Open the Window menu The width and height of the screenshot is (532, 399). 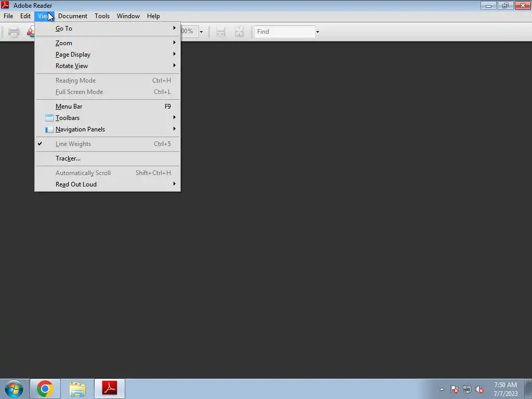pyautogui.click(x=128, y=16)
